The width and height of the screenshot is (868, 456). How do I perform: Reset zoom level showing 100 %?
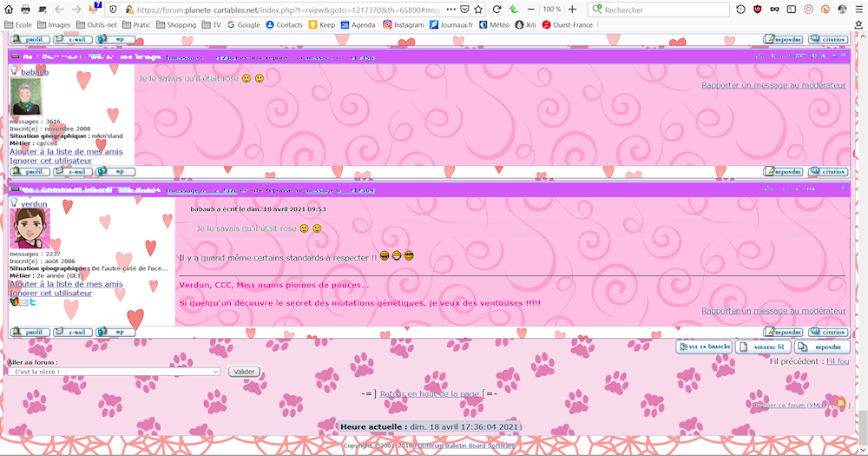click(551, 10)
